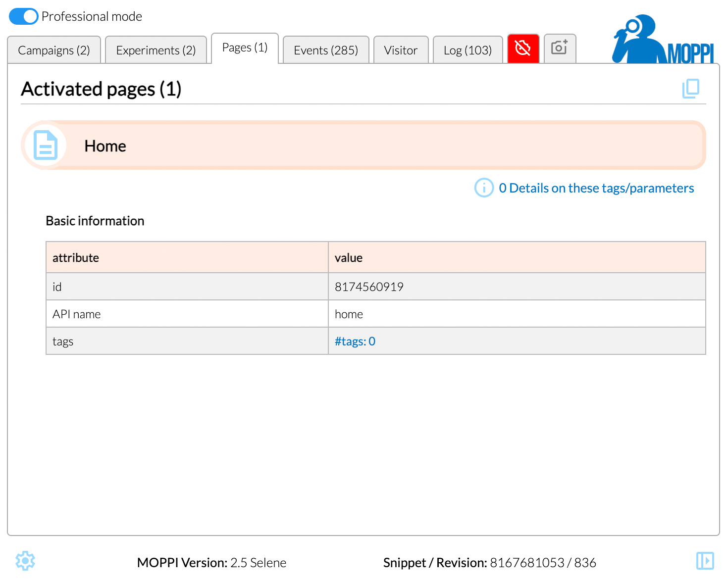Click the copy icon beside Activated pages
The height and width of the screenshot is (584, 728).
[x=690, y=89]
